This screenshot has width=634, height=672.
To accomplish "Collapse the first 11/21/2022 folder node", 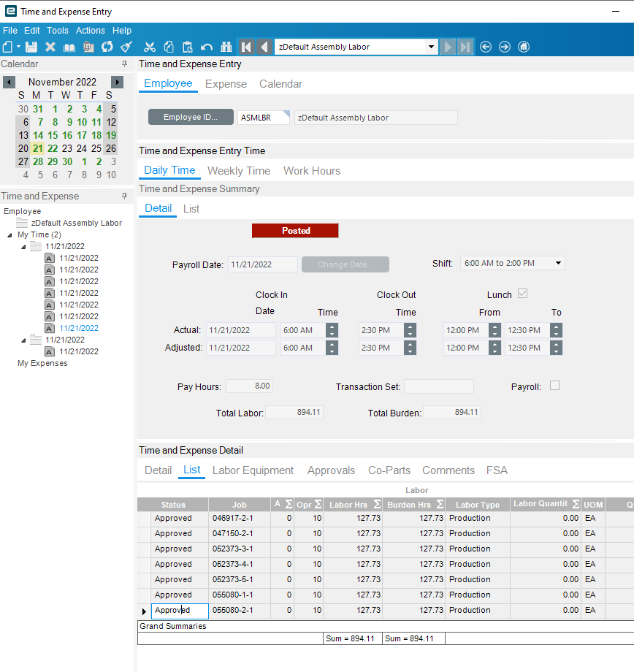I will pyautogui.click(x=23, y=246).
